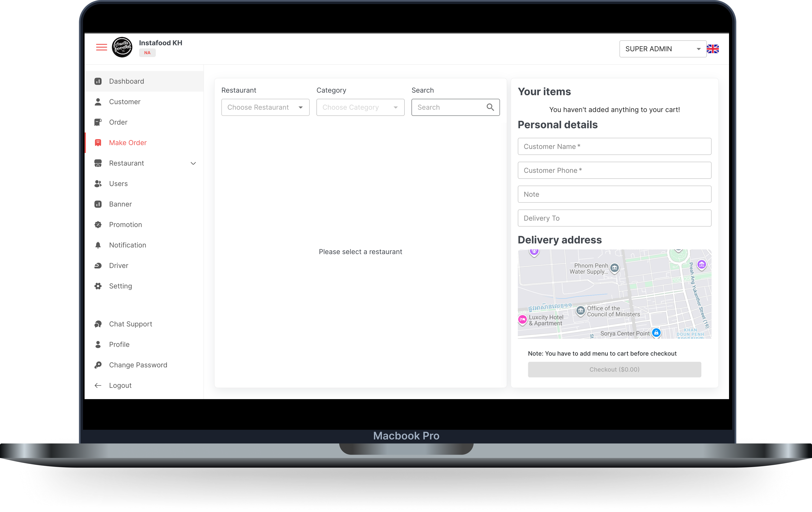
Task: Click the magnifier icon in Search
Action: [490, 107]
